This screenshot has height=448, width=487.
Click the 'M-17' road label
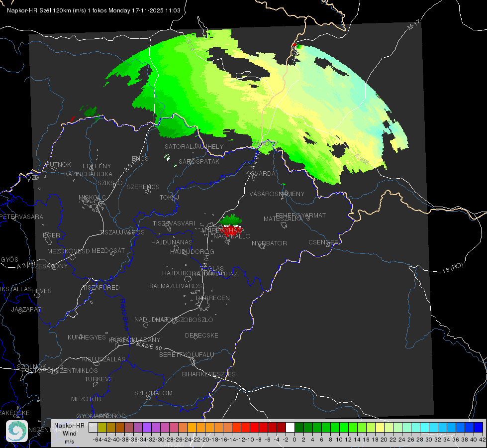coord(413,25)
